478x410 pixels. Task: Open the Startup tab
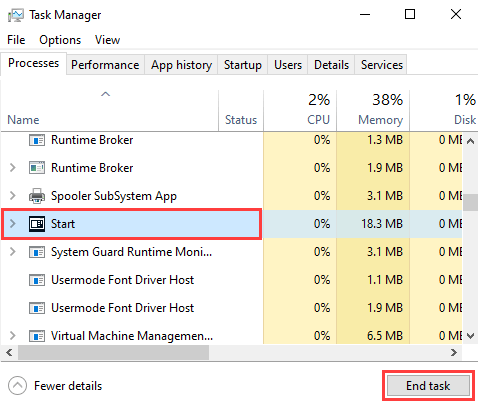click(x=243, y=65)
